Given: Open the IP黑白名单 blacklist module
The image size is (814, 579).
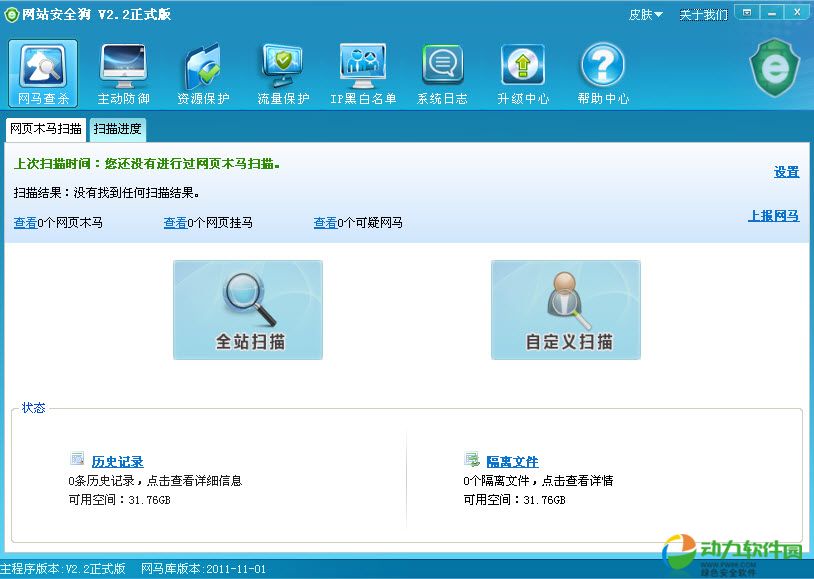Looking at the screenshot, I should click(x=363, y=74).
